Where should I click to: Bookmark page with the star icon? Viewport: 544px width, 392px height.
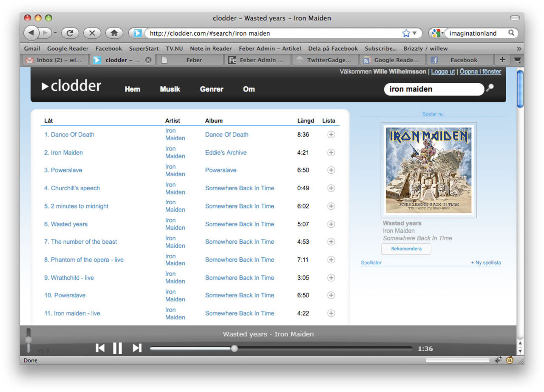pos(406,33)
